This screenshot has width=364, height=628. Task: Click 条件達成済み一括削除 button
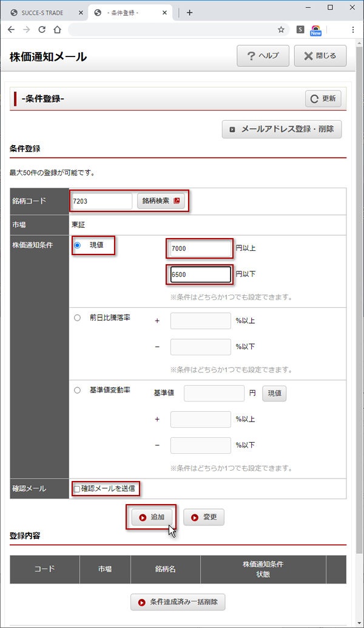178,602
